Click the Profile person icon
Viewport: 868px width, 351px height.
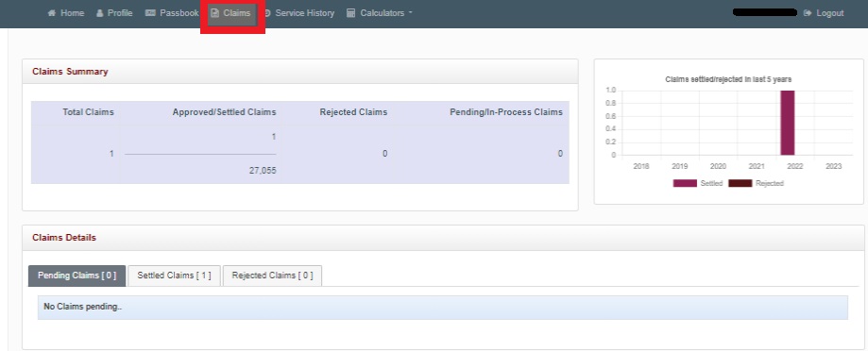(x=99, y=12)
